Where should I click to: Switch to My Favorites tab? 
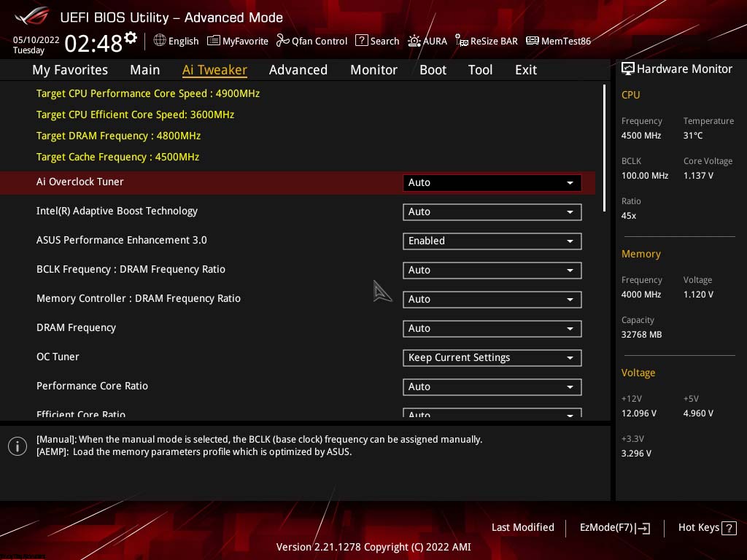tap(70, 70)
